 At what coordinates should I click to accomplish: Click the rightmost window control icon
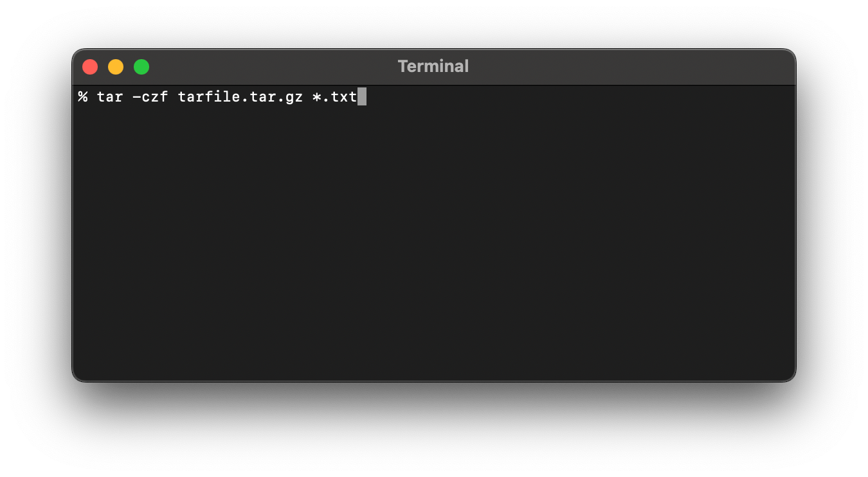coord(141,66)
